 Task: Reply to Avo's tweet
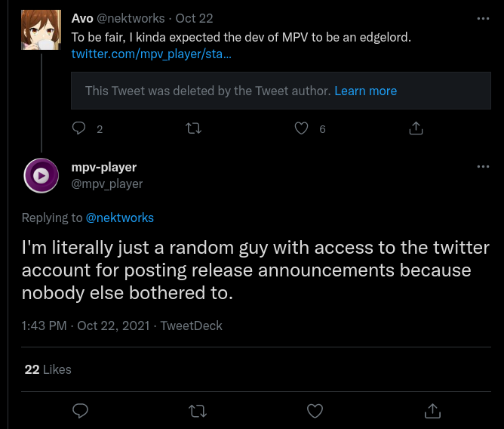pos(79,128)
